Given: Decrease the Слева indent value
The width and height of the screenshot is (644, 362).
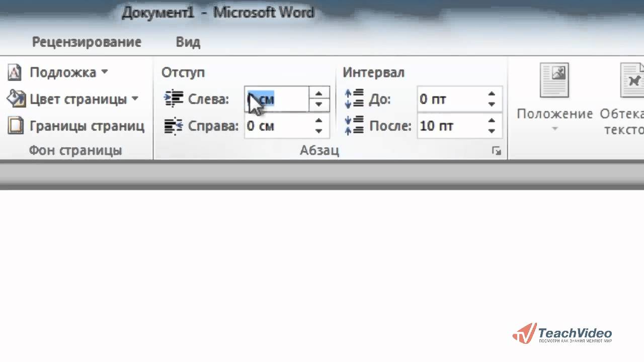Looking at the screenshot, I should (x=318, y=105).
